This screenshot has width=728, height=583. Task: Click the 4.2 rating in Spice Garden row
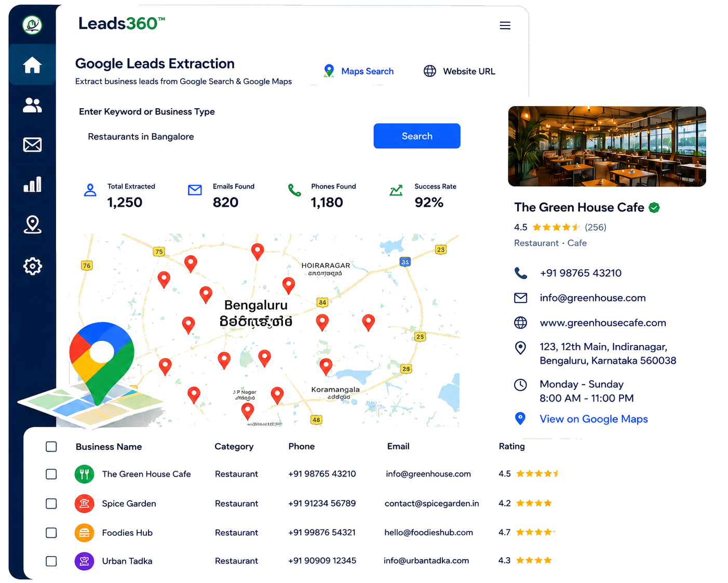tap(504, 503)
